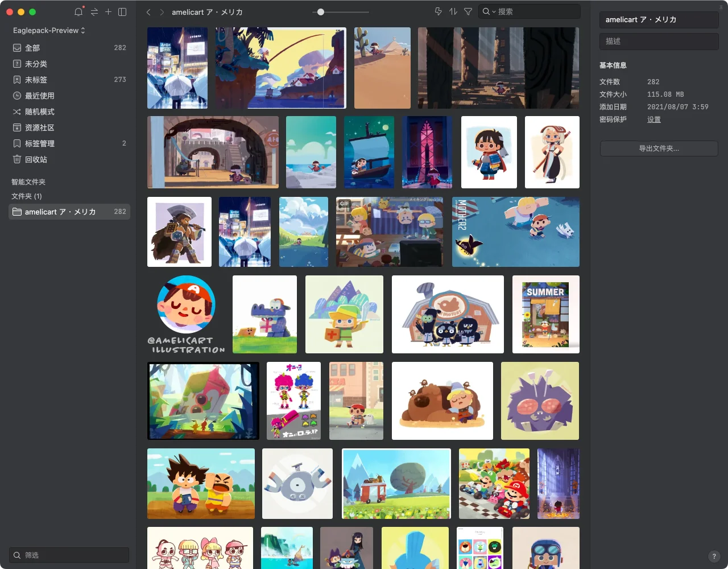Click the plus add icon
728x569 pixels.
point(108,12)
